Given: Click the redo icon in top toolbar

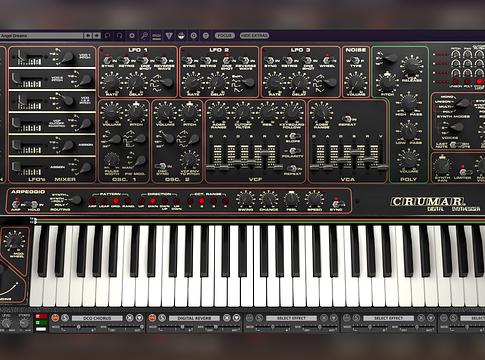Looking at the screenshot, I should 119,36.
